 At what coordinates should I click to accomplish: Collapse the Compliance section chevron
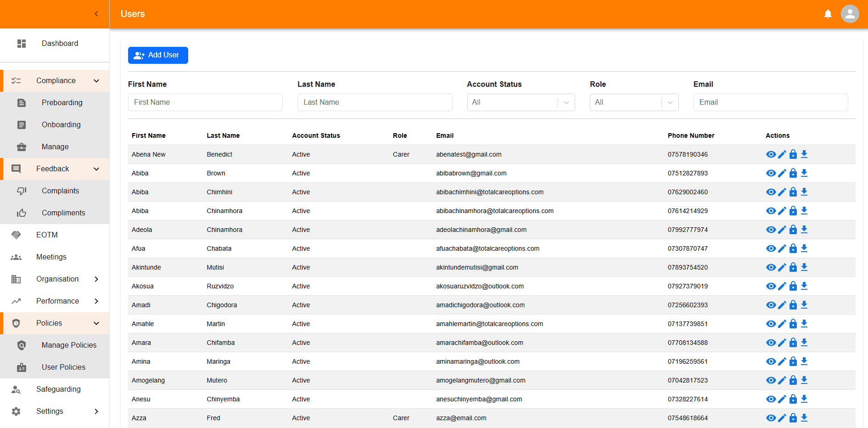tap(96, 81)
